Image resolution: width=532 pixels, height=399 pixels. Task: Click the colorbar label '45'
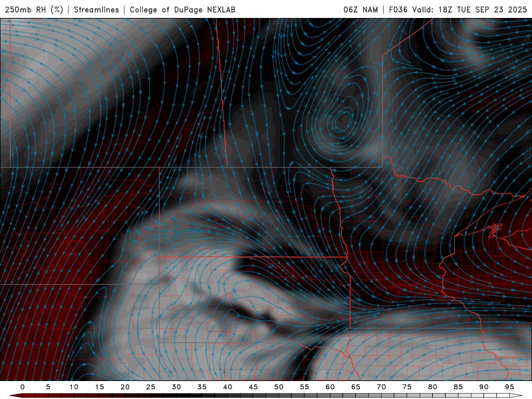click(x=253, y=387)
